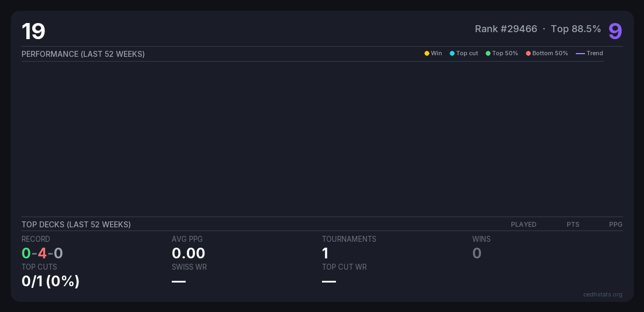
Task: Toggle the Top cut series legend label
Action: coord(467,54)
